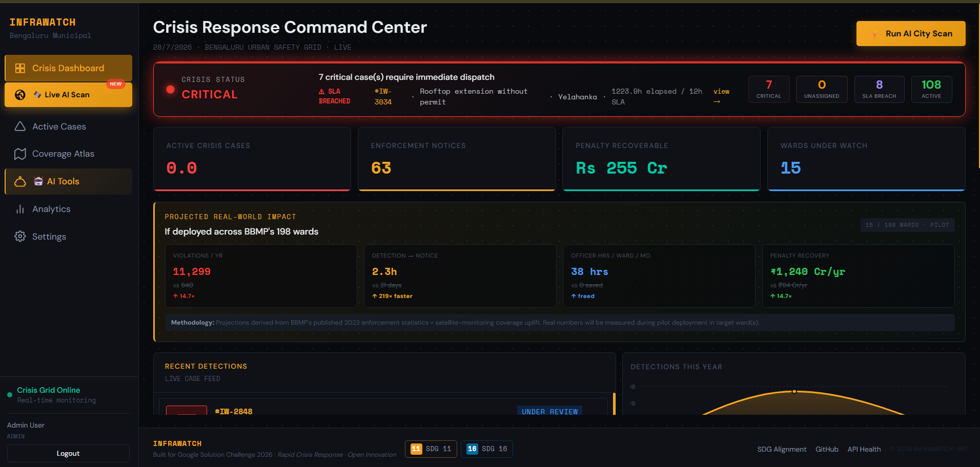Check the API Health link
The height and width of the screenshot is (467, 980).
[x=864, y=449]
